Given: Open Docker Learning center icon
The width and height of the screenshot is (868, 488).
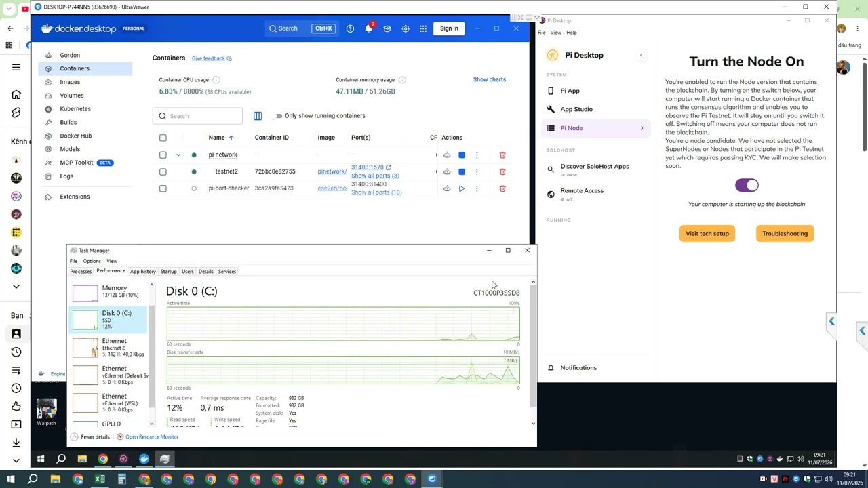Looking at the screenshot, I should [387, 28].
